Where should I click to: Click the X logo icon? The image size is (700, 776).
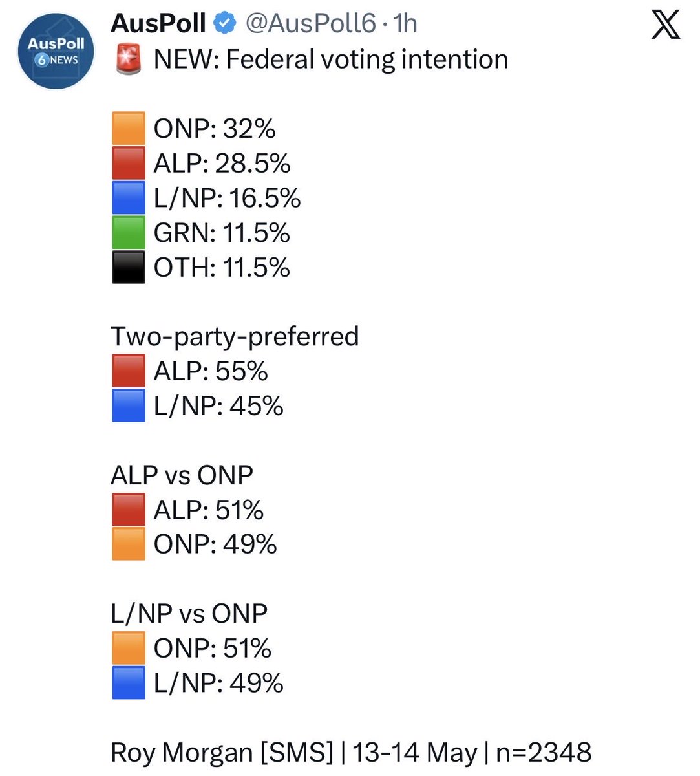(665, 25)
